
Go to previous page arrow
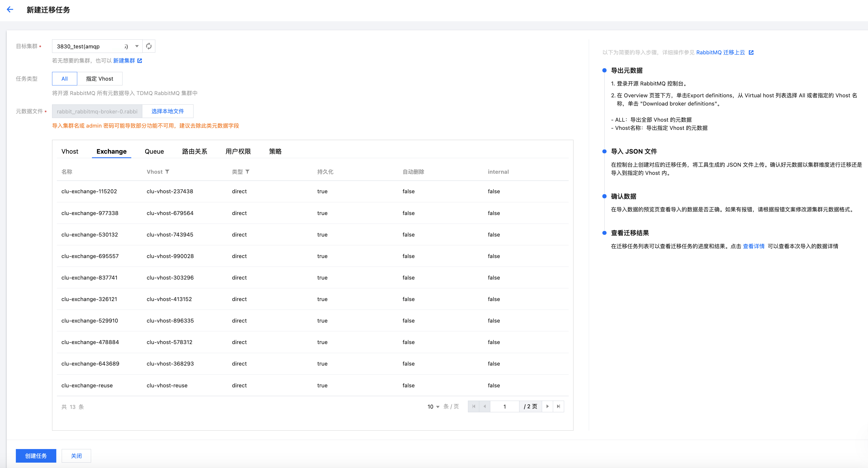point(485,406)
